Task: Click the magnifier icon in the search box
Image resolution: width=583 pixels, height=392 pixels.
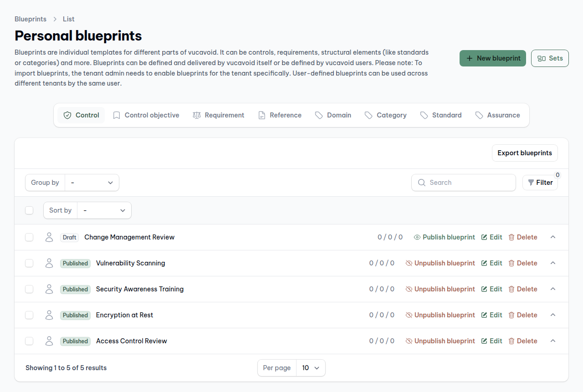Action: pyautogui.click(x=421, y=183)
